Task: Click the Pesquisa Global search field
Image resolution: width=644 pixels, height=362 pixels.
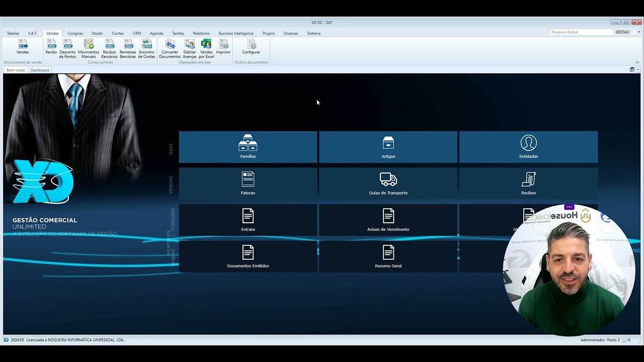Action: coord(581,32)
